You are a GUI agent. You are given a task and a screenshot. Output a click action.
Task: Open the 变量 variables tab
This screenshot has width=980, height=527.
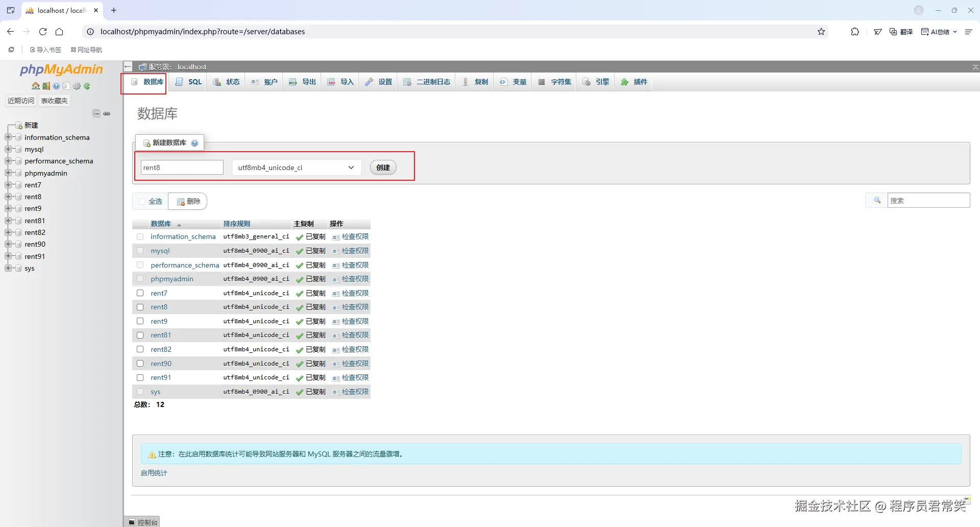(513, 82)
